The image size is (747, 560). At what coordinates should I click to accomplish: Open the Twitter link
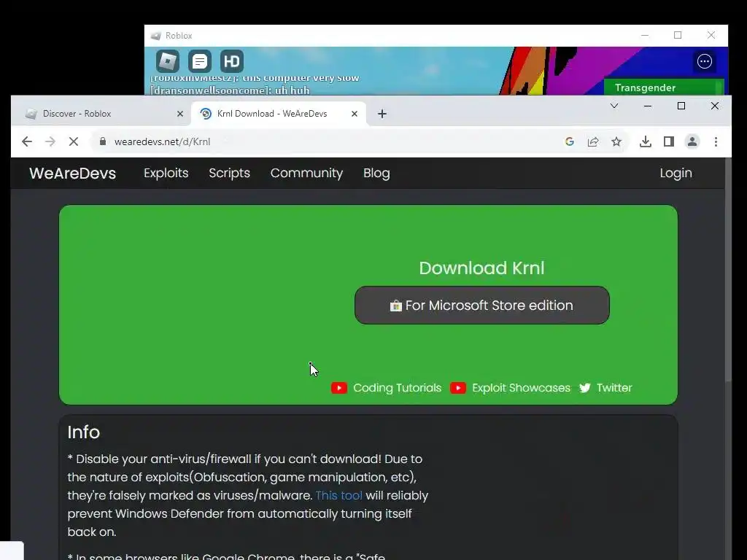(614, 388)
